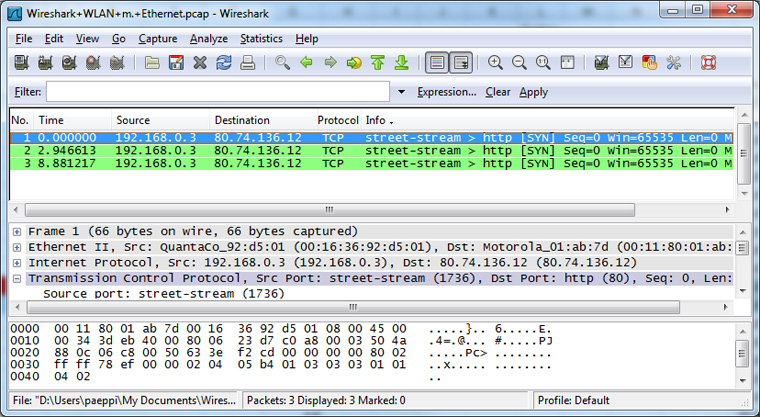Image resolution: width=760 pixels, height=417 pixels.
Task: Click hex offset 0020 in bytes pane
Action: (x=25, y=353)
